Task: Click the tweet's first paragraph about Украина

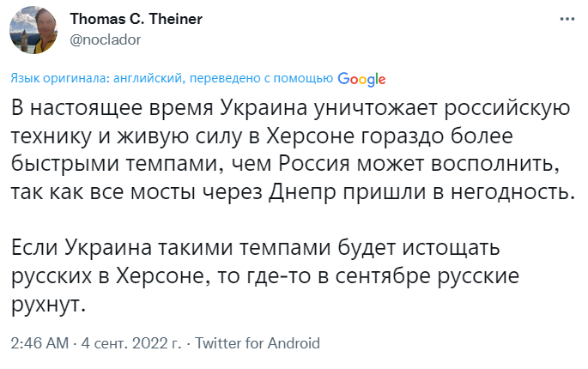Action: click(x=293, y=150)
